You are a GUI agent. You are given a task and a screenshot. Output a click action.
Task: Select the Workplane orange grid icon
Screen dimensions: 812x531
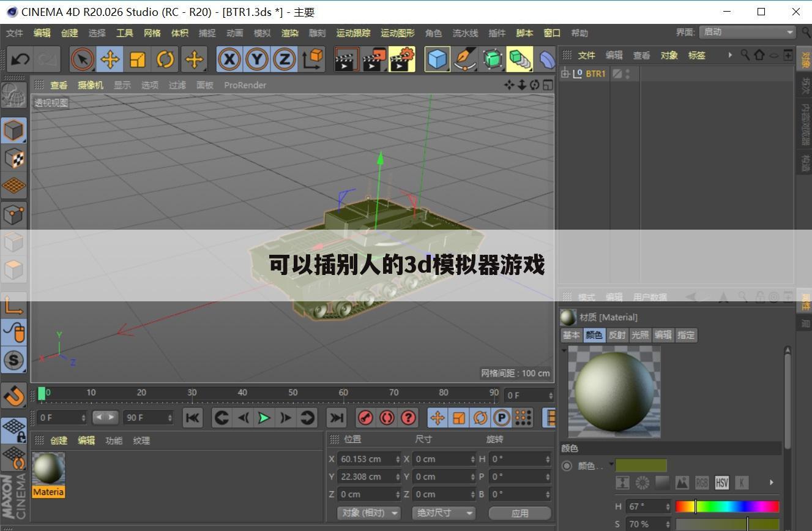coord(13,186)
